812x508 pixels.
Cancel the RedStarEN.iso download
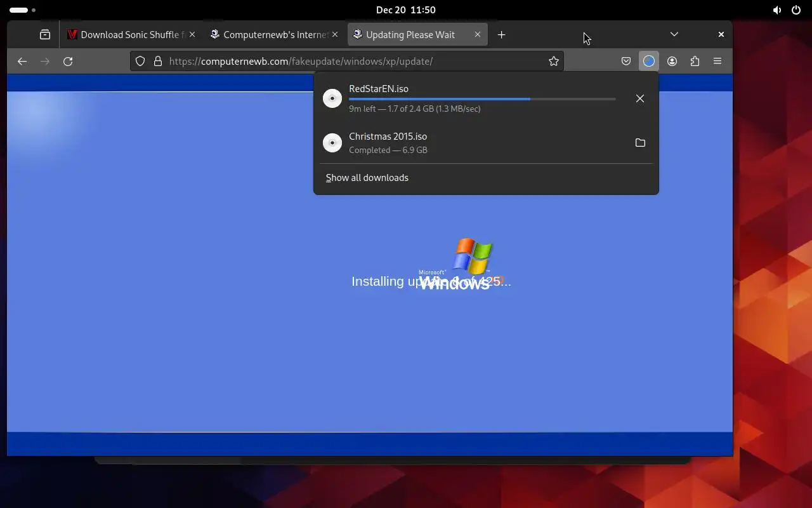(640, 98)
